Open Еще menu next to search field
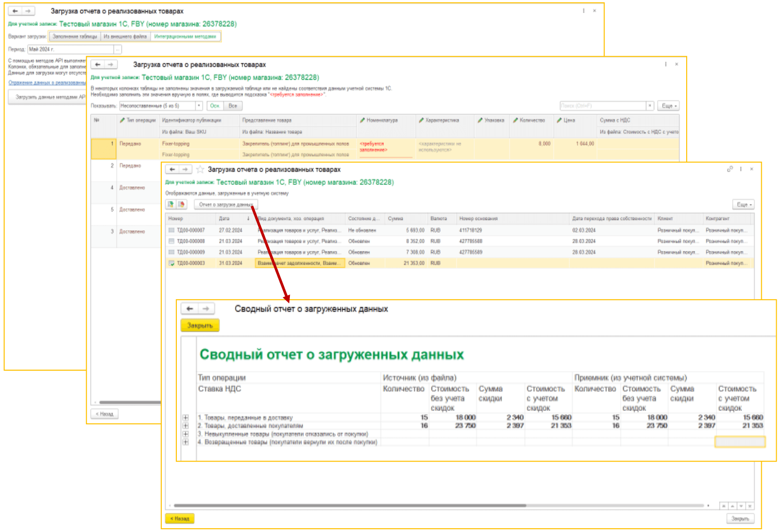 click(668, 106)
